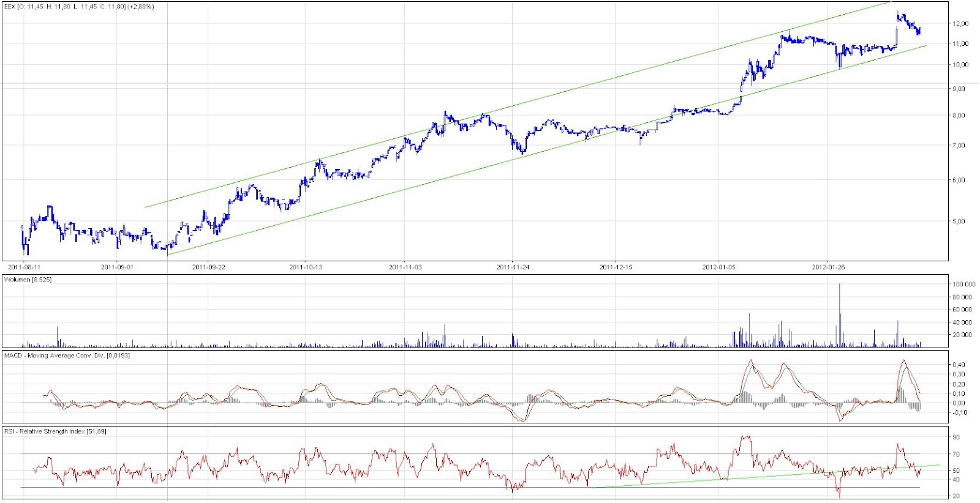The height and width of the screenshot is (503, 980).
Task: Select the 2011-08-11 date label
Action: pos(24,267)
